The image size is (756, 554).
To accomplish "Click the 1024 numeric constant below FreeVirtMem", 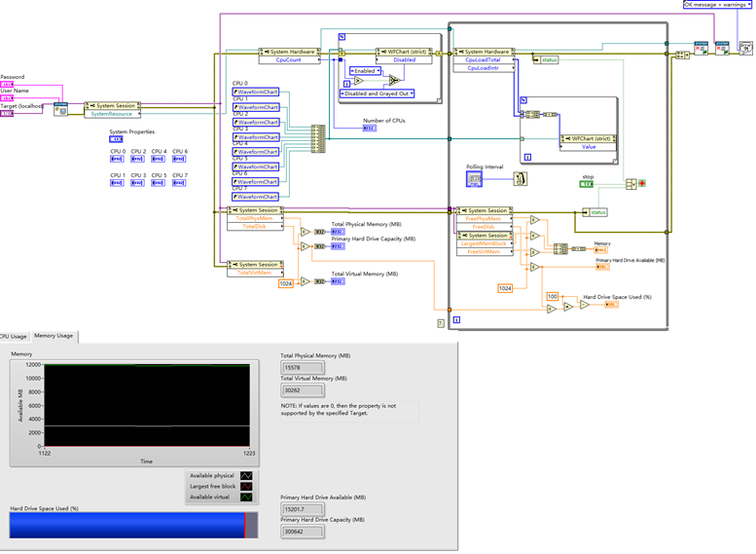I will (505, 288).
